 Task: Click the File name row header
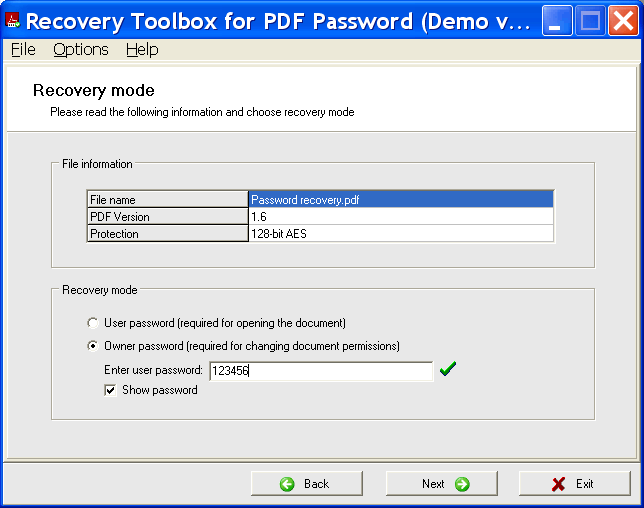[x=168, y=199]
